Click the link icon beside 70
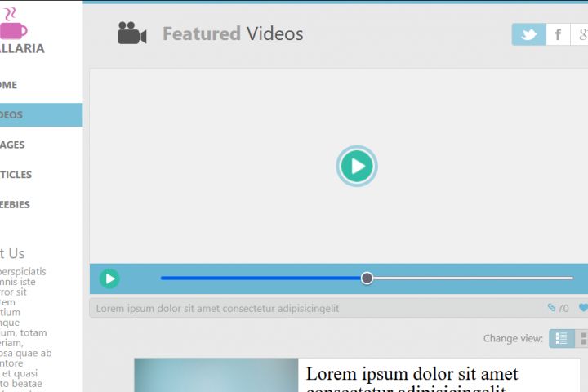Image resolution: width=588 pixels, height=392 pixels. (x=551, y=308)
